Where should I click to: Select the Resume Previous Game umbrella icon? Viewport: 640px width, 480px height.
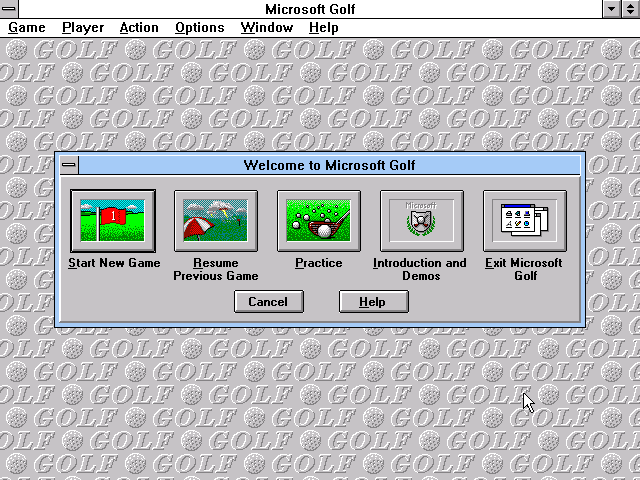click(216, 220)
